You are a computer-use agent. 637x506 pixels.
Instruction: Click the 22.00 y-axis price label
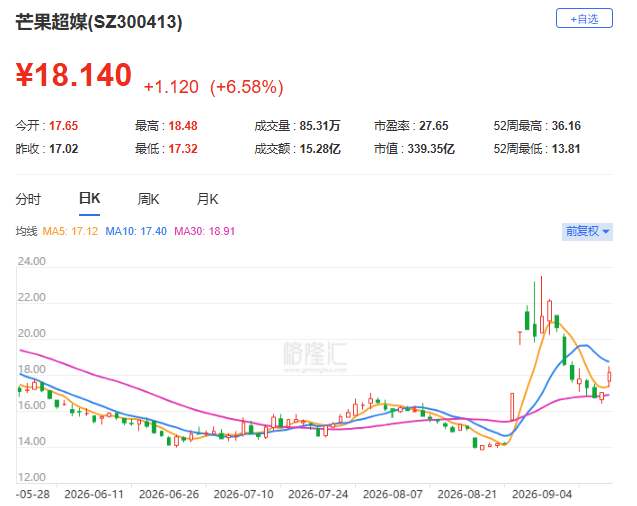[x=32, y=297]
